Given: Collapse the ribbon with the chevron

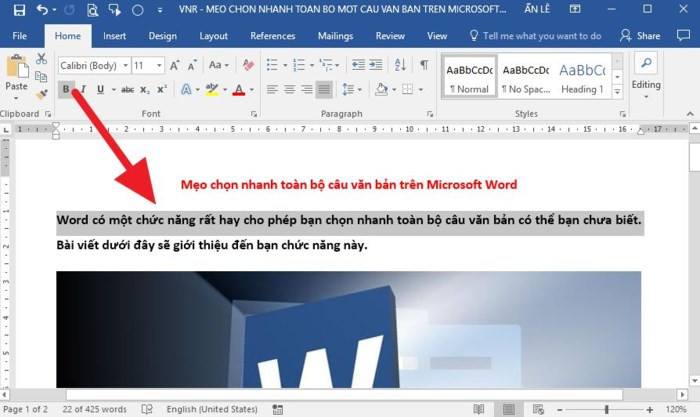Looking at the screenshot, I should [690, 114].
